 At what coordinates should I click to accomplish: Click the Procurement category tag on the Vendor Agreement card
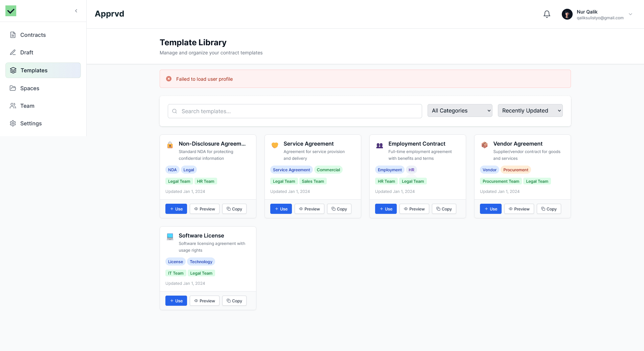[x=515, y=170]
